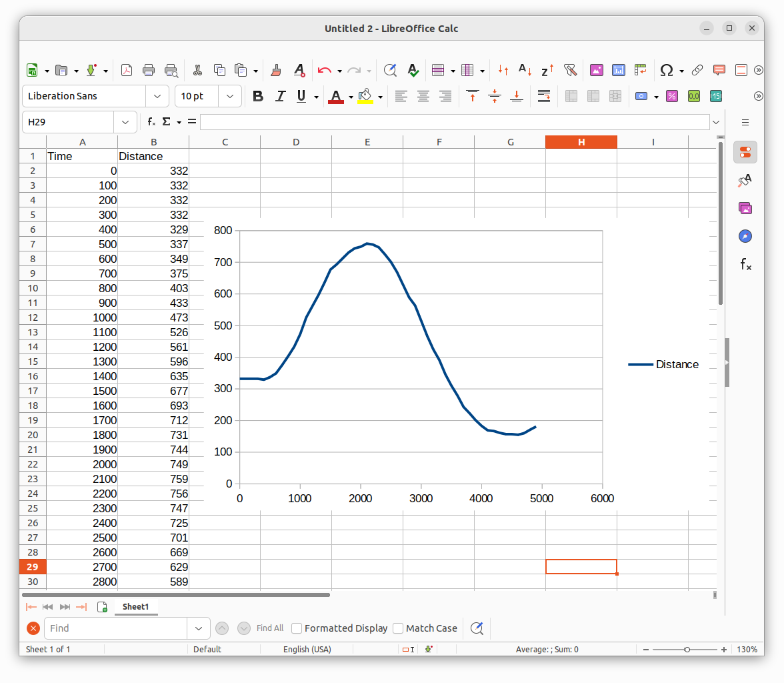Open the Functions sidebar deck
This screenshot has height=683, width=784.
(745, 264)
